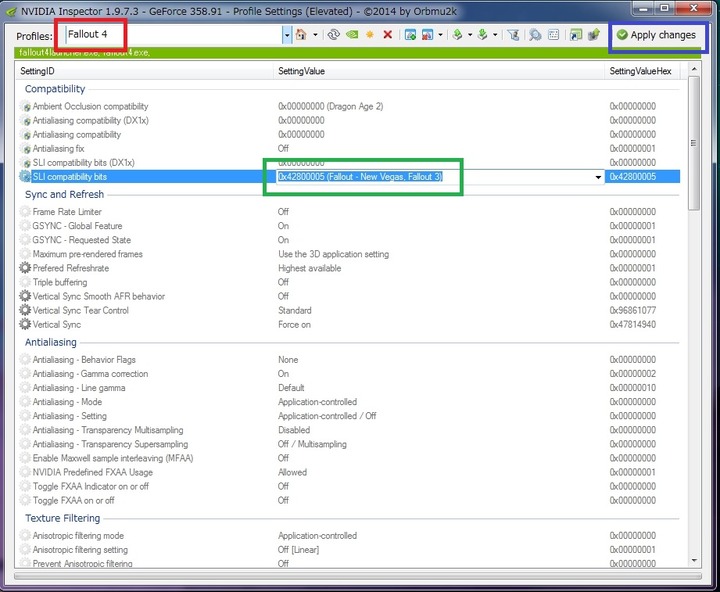Click the scroll down arrow of settings list
The height and width of the screenshot is (592, 720).
[694, 561]
